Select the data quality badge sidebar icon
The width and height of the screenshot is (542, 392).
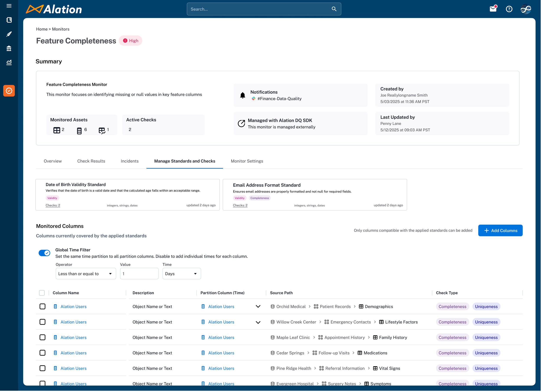click(x=9, y=91)
